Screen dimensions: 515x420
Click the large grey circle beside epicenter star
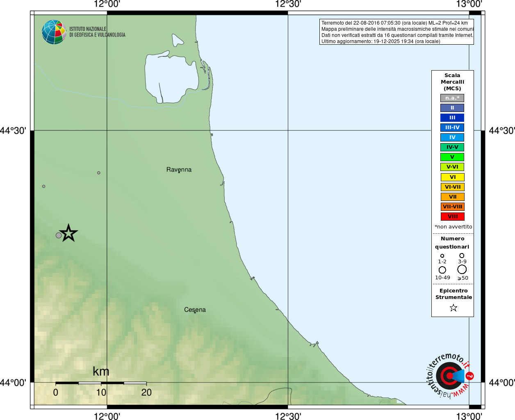coord(59,235)
